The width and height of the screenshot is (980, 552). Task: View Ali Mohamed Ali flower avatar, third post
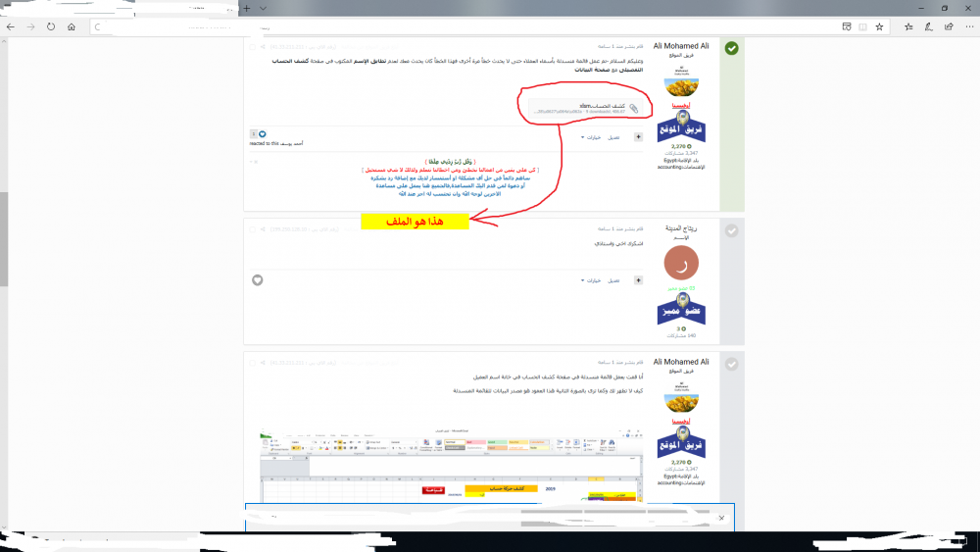[681, 398]
